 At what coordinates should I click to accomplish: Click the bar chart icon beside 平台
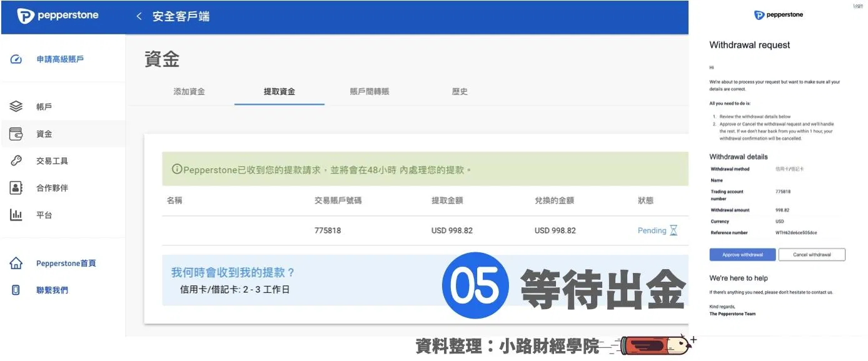coord(16,215)
